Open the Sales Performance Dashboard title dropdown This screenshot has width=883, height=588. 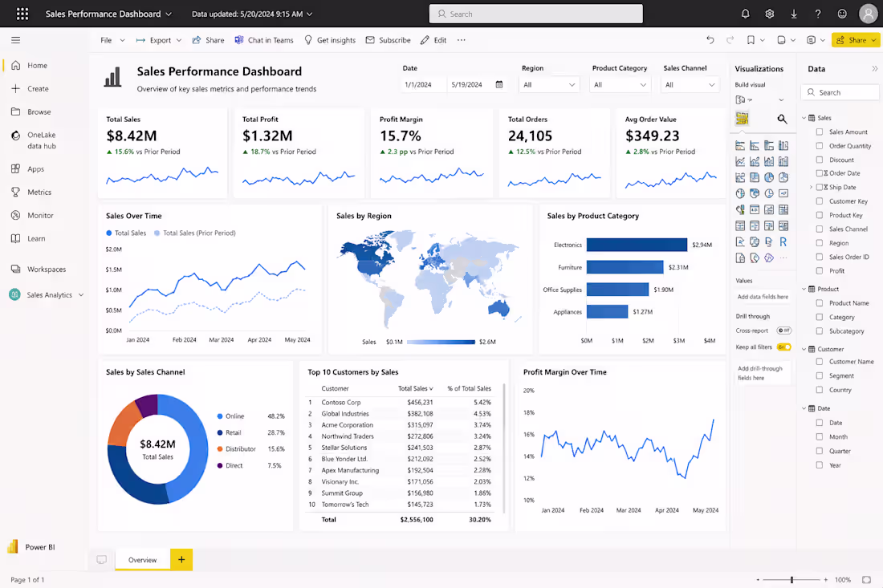169,14
